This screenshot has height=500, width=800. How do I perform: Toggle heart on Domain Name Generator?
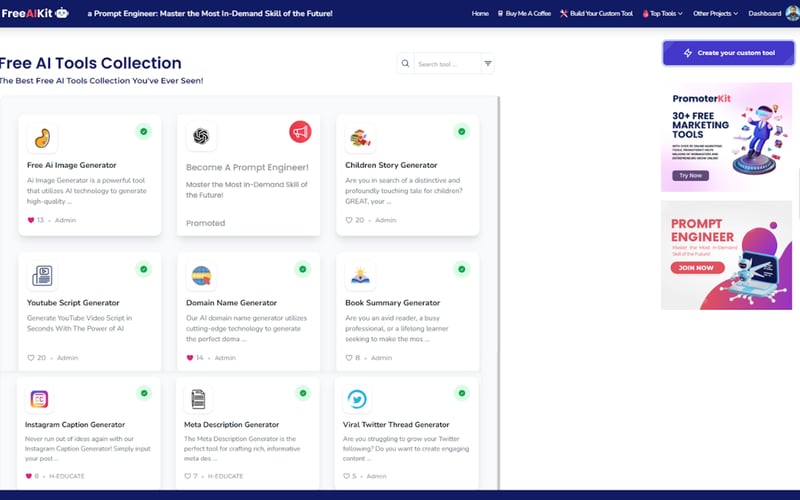coord(190,358)
